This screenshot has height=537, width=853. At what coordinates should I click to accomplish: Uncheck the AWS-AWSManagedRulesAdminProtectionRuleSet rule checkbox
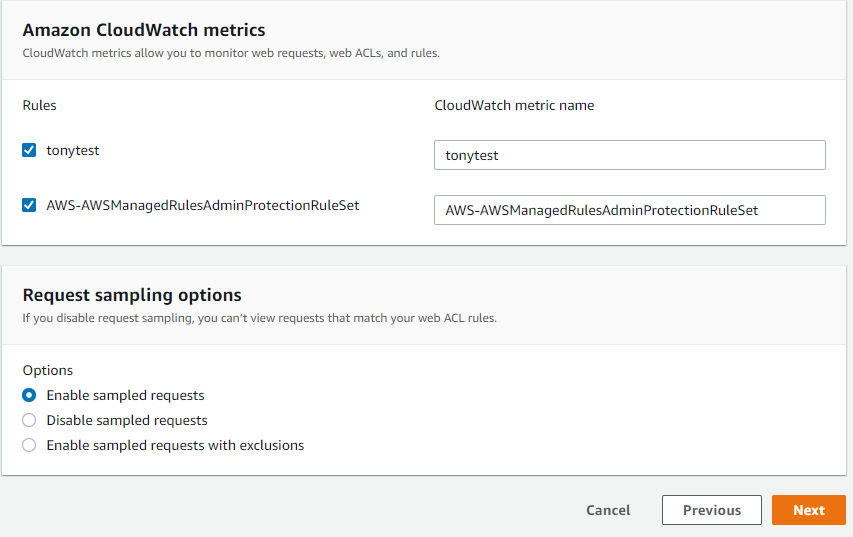[x=29, y=206]
